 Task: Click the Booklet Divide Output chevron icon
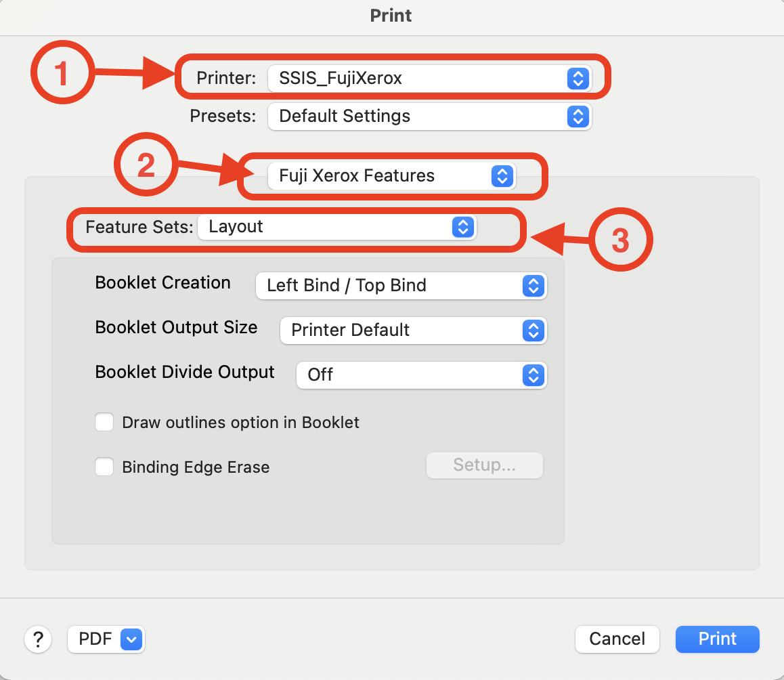click(533, 375)
